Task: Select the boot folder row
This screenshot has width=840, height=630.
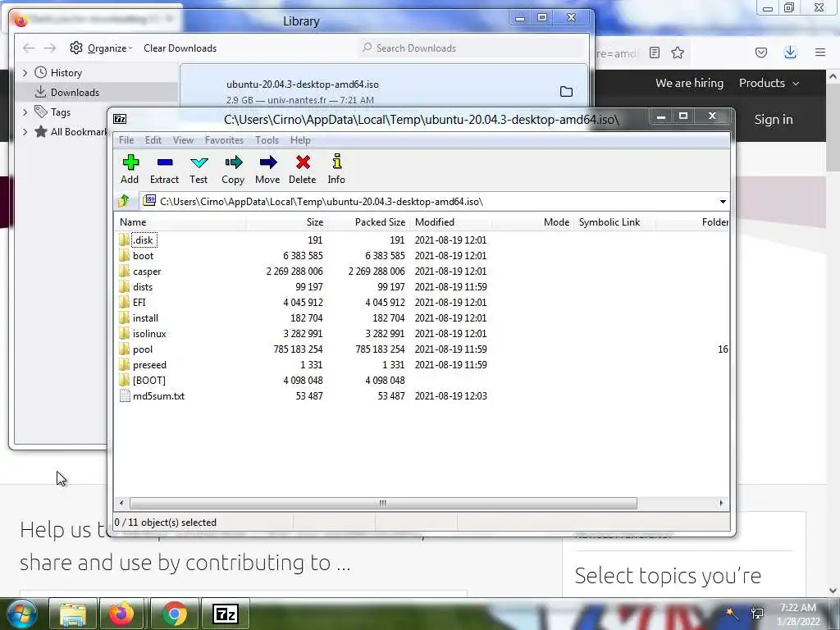Action: click(143, 256)
